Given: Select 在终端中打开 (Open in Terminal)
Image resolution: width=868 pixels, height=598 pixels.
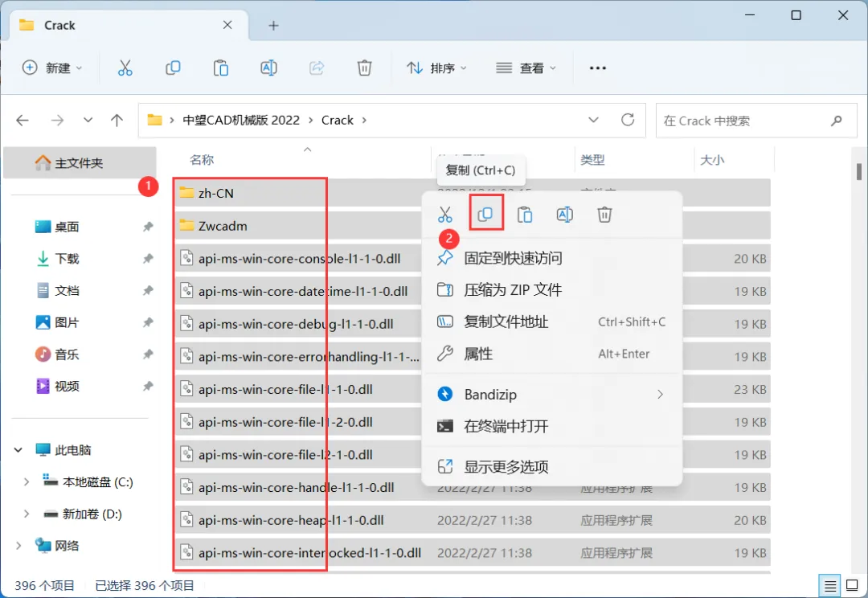Looking at the screenshot, I should coord(552,426).
